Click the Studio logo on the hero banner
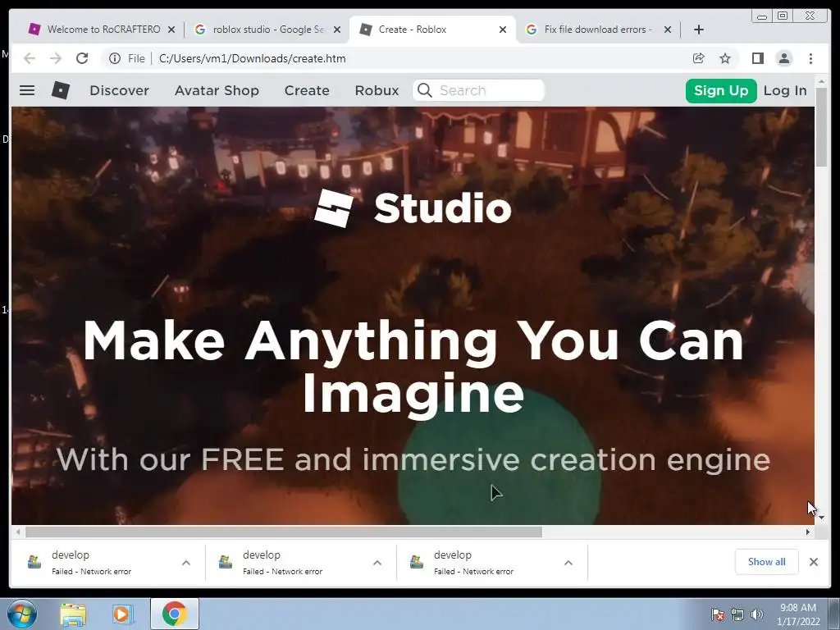840x630 pixels. tap(413, 208)
